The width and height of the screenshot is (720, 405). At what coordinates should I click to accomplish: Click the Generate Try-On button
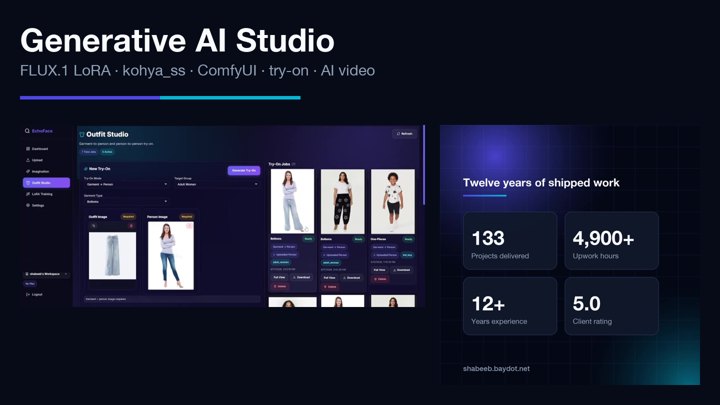tap(244, 170)
